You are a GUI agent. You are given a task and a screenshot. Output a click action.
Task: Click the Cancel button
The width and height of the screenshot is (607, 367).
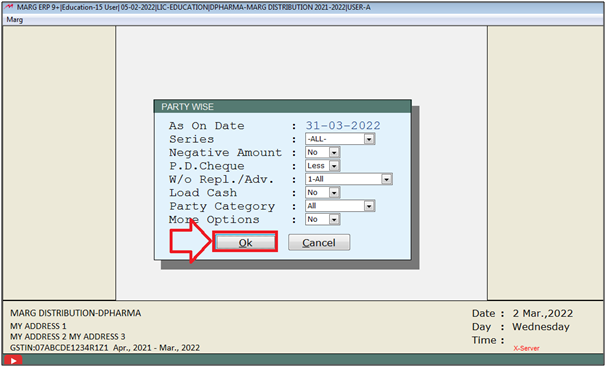[x=319, y=242]
